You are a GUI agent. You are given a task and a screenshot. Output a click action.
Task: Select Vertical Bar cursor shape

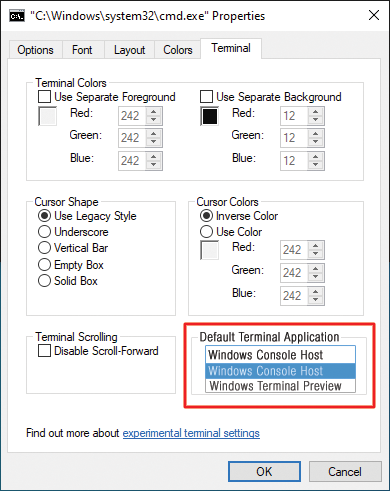[73, 248]
